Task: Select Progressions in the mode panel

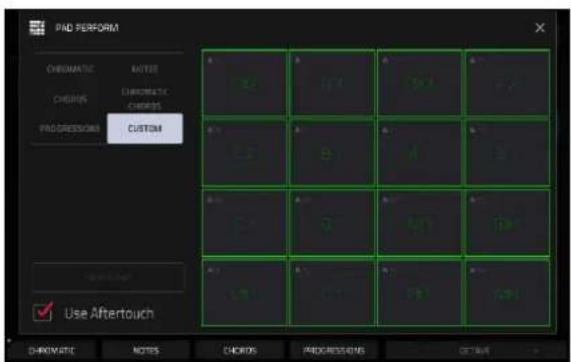Action: pos(69,129)
